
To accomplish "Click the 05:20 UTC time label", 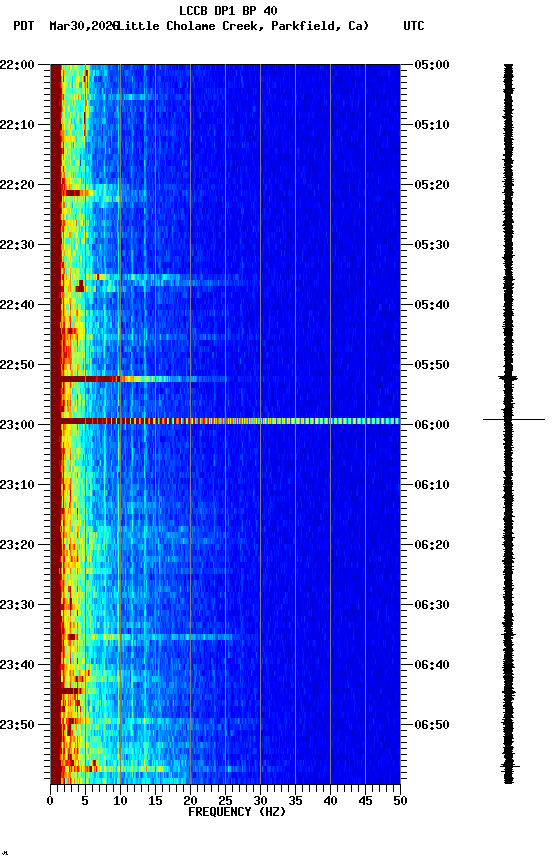I will coord(432,185).
